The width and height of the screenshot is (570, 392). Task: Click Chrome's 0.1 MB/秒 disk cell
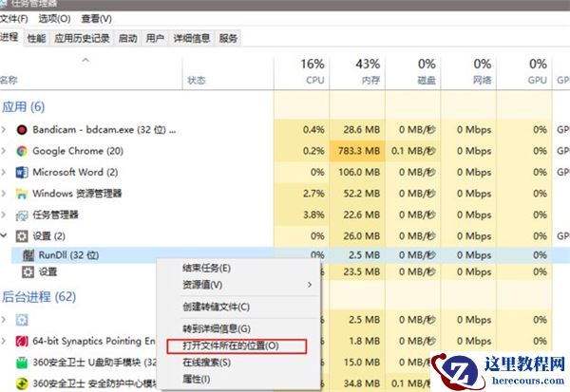[413, 151]
